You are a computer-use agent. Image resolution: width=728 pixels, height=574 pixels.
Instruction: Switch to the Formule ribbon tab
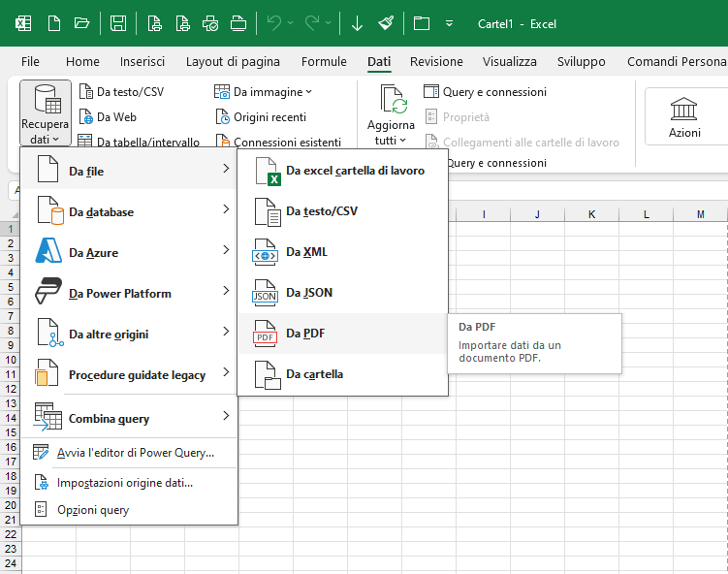click(324, 61)
